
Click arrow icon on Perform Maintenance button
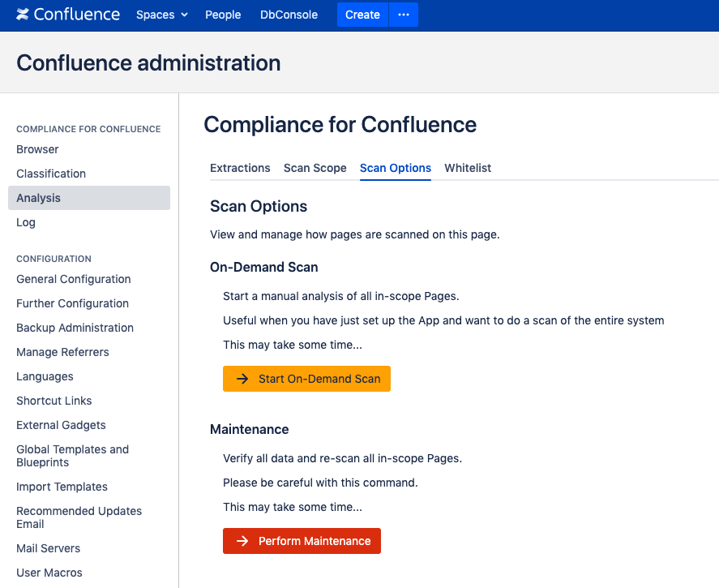click(x=242, y=541)
